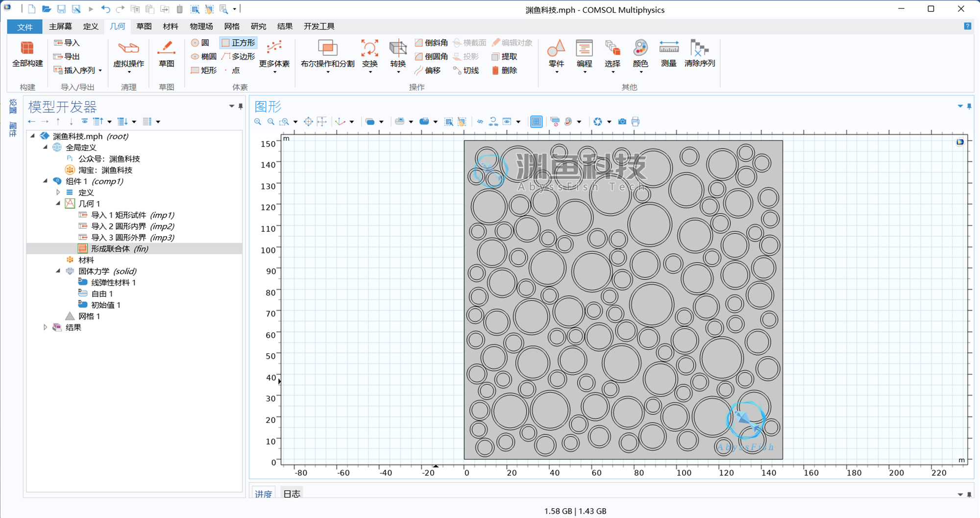Switch to the 物理场 physics tab

pos(201,26)
